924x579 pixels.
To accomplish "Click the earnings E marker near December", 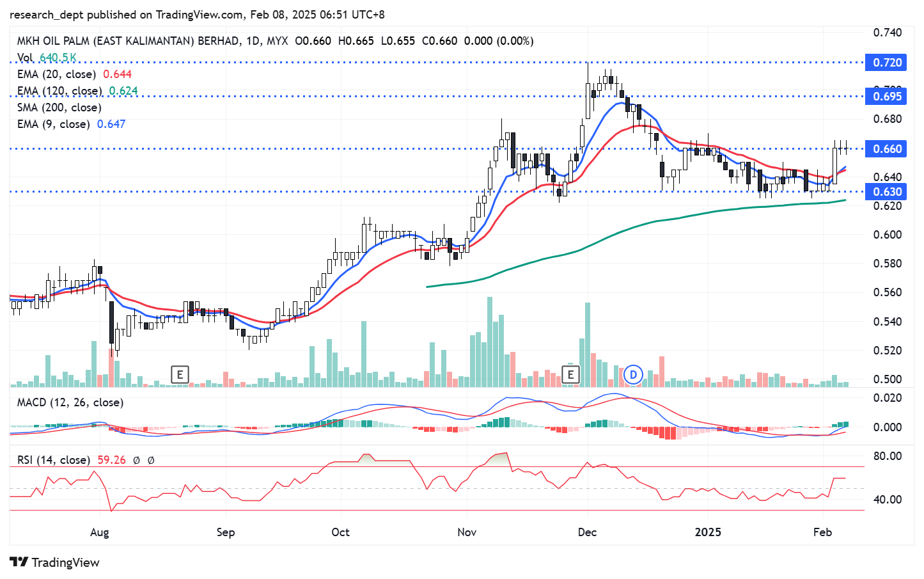I will tap(570, 374).
